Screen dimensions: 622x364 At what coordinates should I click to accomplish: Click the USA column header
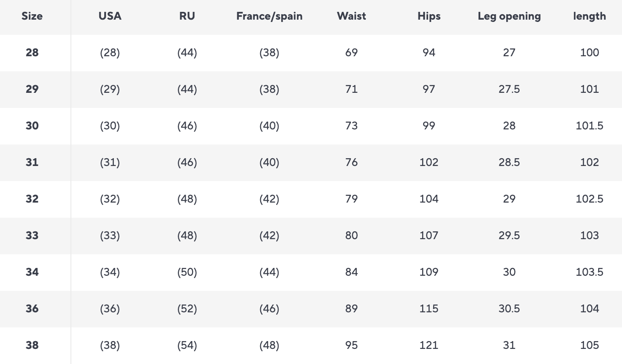point(110,16)
